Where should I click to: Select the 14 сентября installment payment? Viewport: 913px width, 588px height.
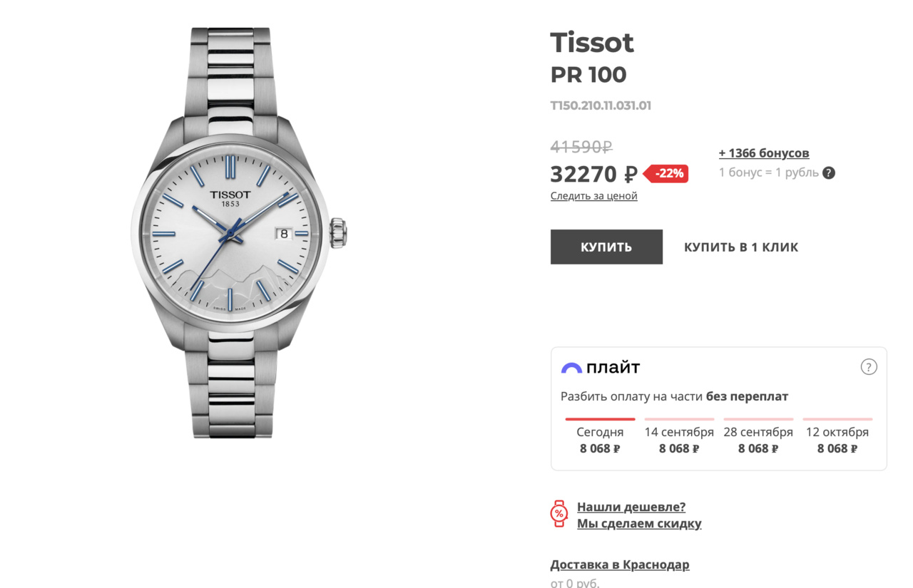pyautogui.click(x=679, y=440)
